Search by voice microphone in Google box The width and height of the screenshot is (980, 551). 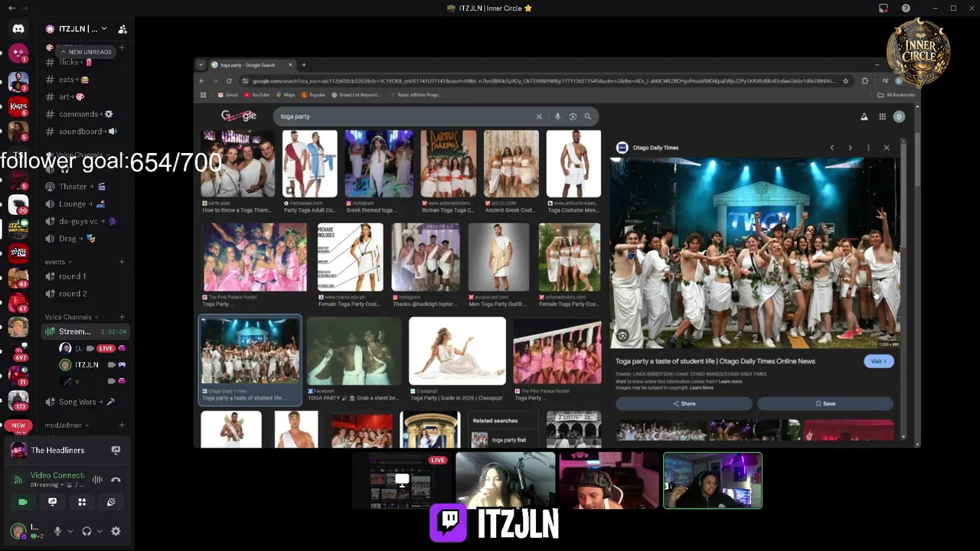557,116
